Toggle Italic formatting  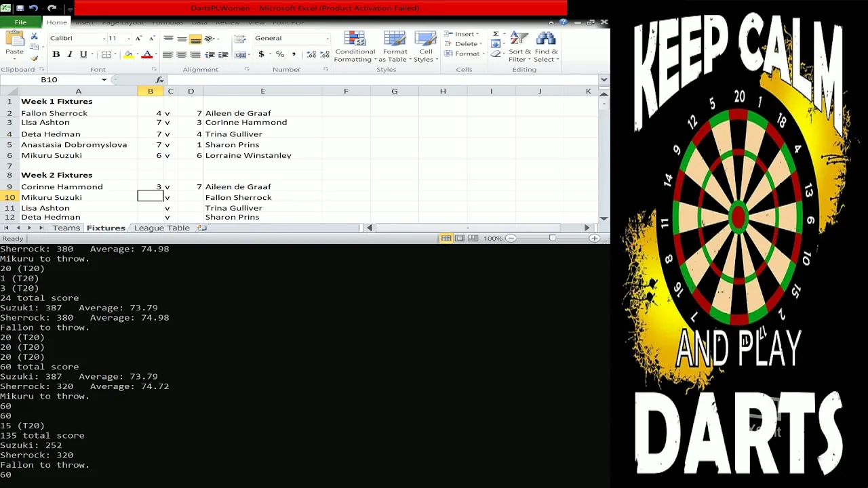pos(69,54)
